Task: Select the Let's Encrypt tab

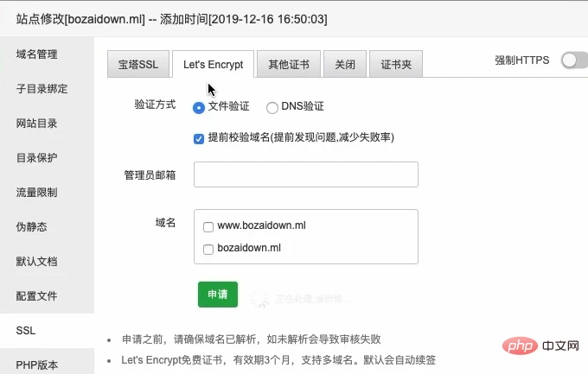Action: click(x=213, y=64)
